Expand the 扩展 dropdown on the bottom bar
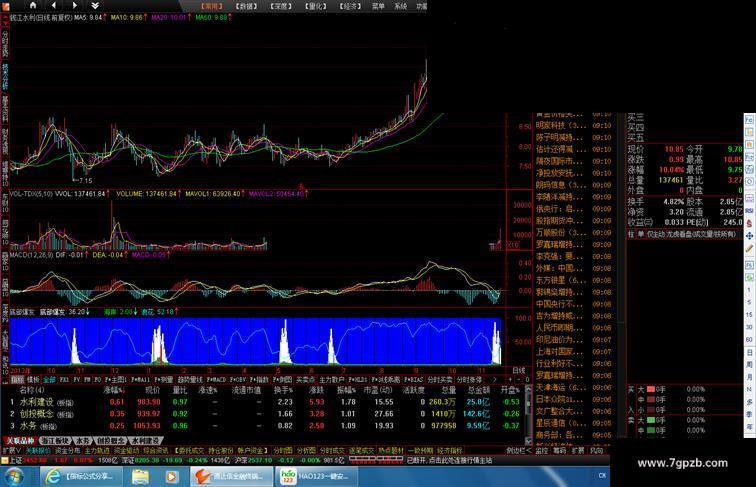The width and height of the screenshot is (756, 487). pyautogui.click(x=11, y=450)
